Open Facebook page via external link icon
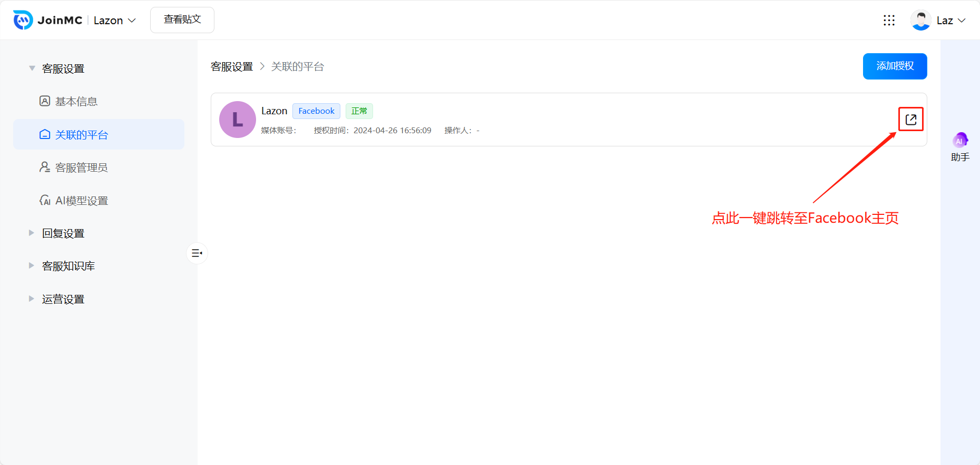Viewport: 980px width, 465px height. click(x=910, y=120)
